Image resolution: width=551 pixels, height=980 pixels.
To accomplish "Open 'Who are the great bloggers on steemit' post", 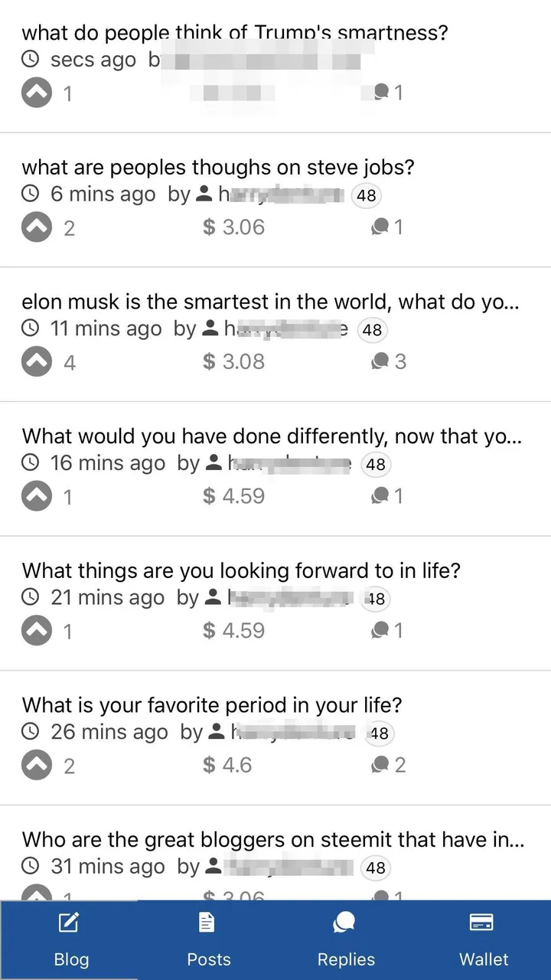I will (273, 839).
